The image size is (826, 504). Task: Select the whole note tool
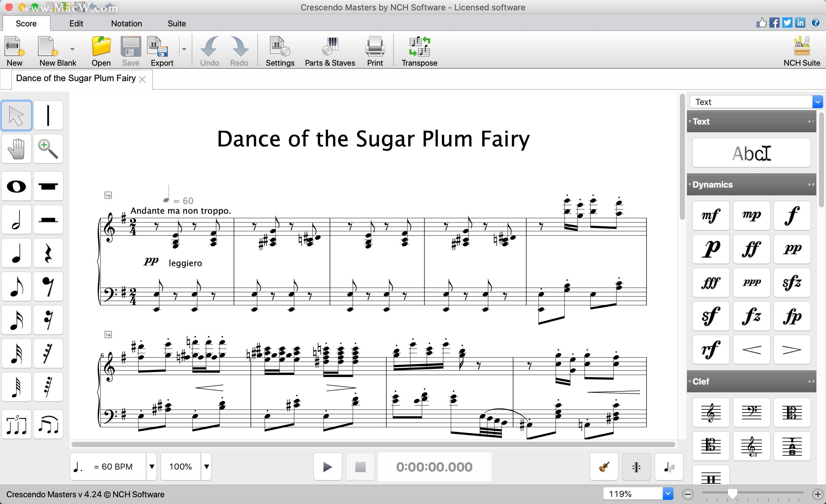tap(16, 186)
